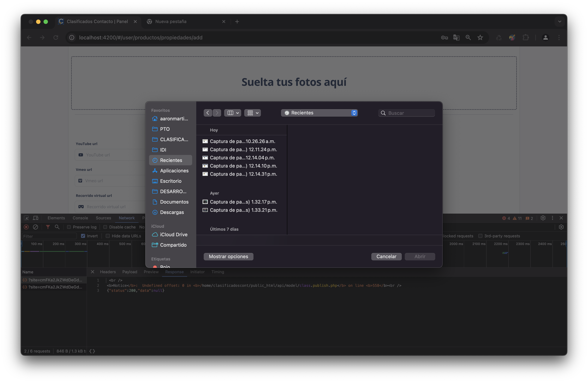
Task: Toggle the DevTools device toolbar icon
Action: click(36, 218)
